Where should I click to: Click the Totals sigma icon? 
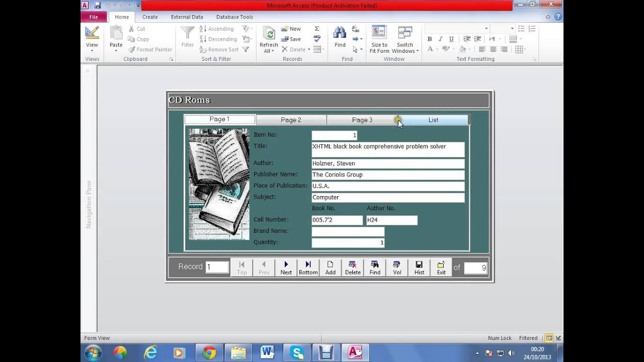coord(317,29)
